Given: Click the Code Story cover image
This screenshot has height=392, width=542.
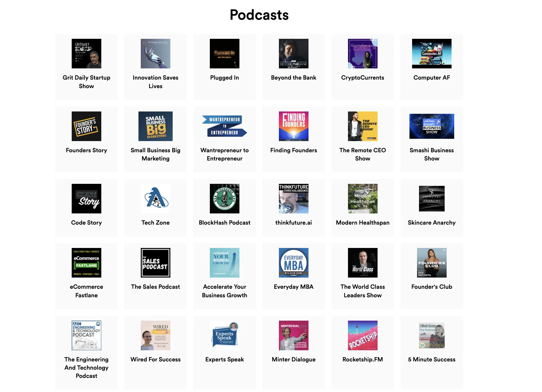Looking at the screenshot, I should (x=86, y=199).
